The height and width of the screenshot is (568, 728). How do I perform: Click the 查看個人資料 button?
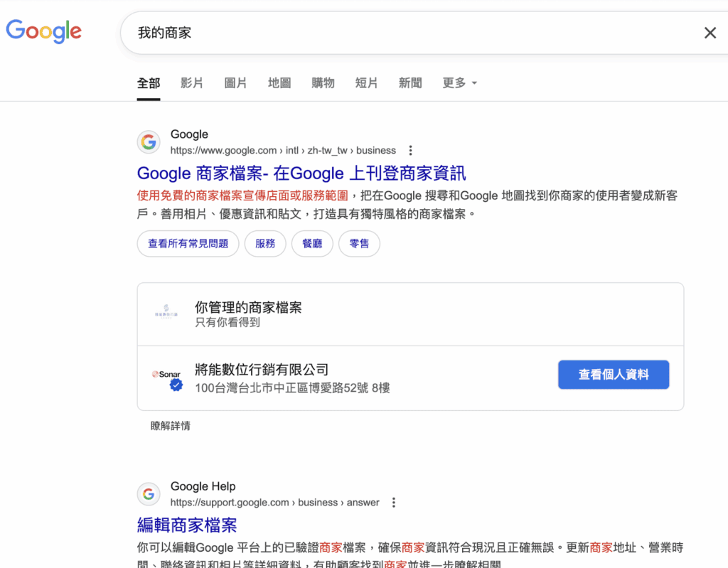pyautogui.click(x=613, y=375)
